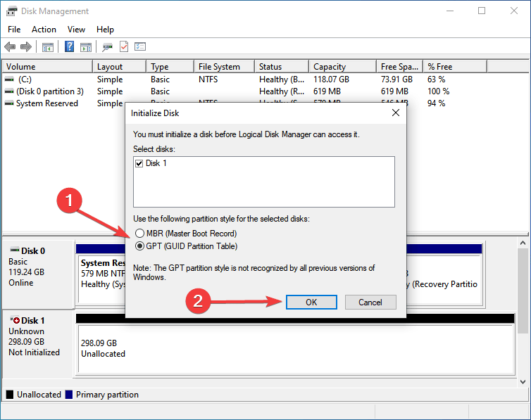Open the Action menu
The height and width of the screenshot is (420, 531).
(x=44, y=30)
